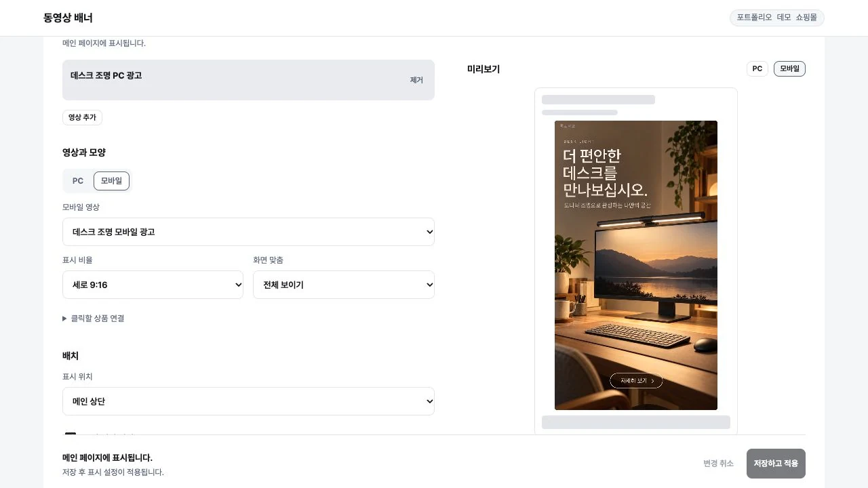Switch 영상과 모양 section to PC
The height and width of the screenshot is (488, 868).
click(78, 181)
